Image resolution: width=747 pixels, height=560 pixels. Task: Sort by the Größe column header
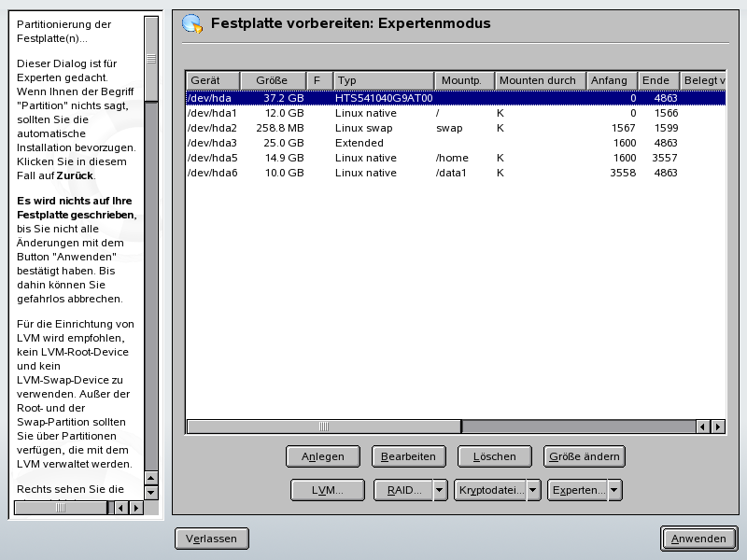point(273,80)
